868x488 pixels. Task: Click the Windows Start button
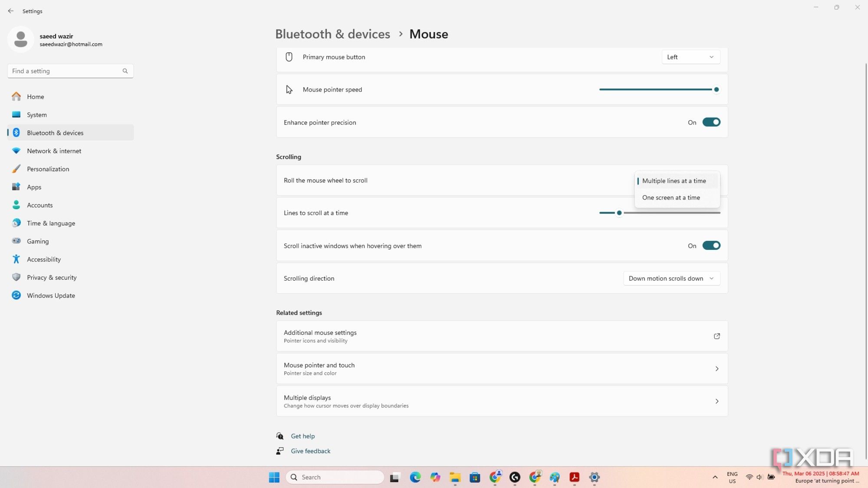[274, 477]
